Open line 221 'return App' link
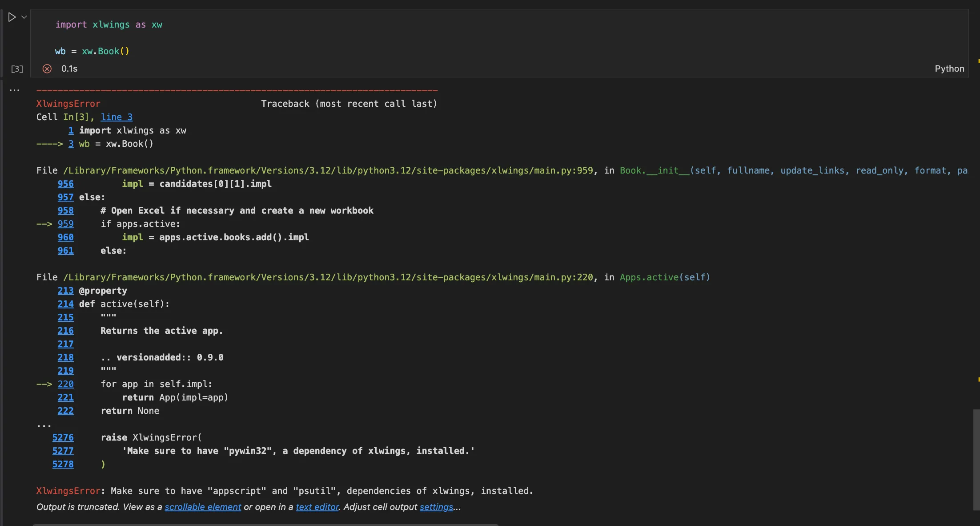980x526 pixels. (x=66, y=397)
